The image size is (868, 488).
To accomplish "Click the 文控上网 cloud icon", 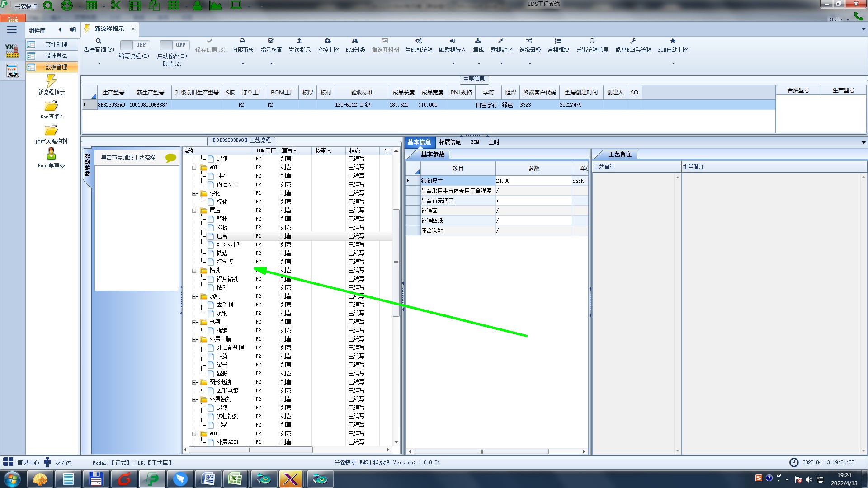I will 328,41.
